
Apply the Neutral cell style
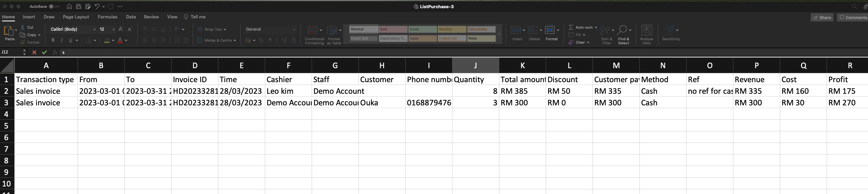452,29
